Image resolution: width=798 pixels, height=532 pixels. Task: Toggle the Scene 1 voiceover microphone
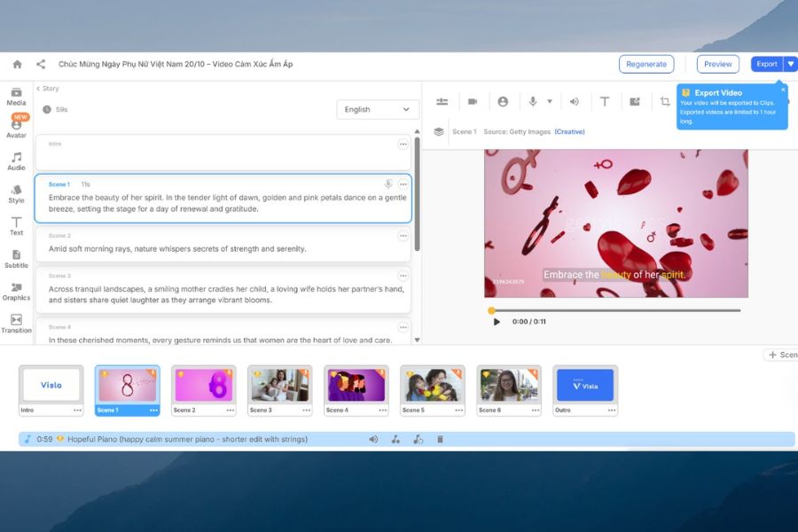click(387, 184)
